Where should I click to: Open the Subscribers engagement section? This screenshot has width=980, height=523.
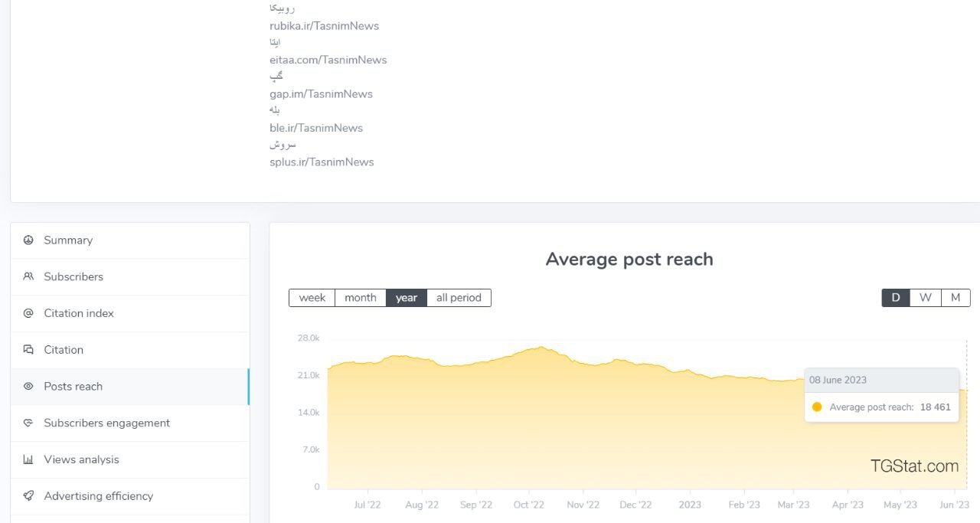(106, 423)
